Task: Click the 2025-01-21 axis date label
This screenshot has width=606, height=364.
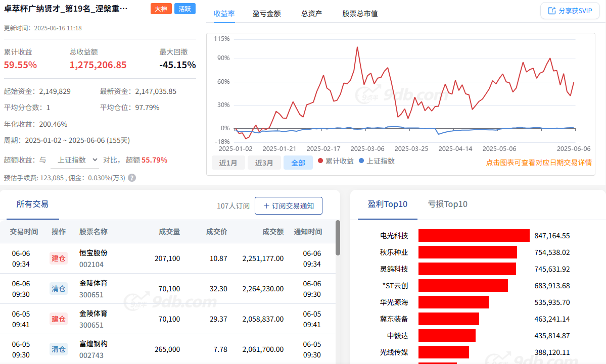Action: point(279,148)
